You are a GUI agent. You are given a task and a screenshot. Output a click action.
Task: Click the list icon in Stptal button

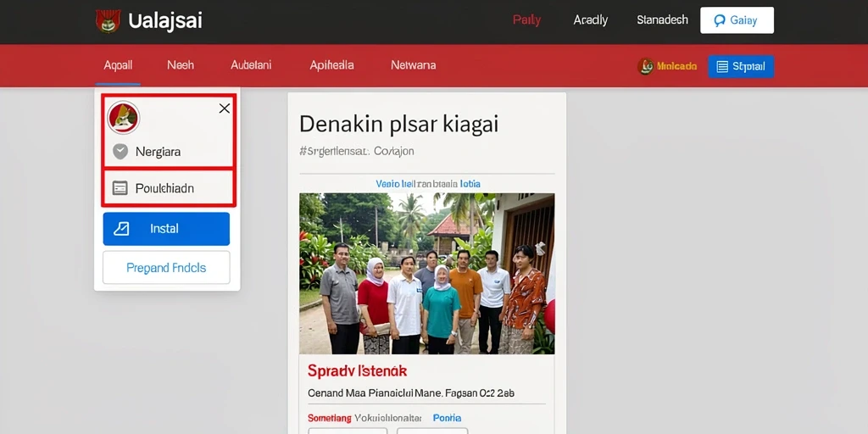click(722, 67)
